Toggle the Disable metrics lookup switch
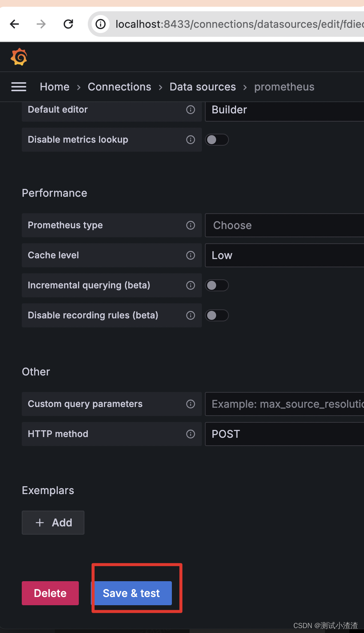364x633 pixels. 217,140
